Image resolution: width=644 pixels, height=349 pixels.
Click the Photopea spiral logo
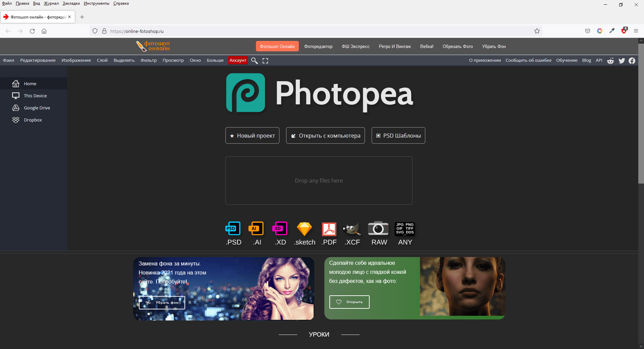pos(246,93)
